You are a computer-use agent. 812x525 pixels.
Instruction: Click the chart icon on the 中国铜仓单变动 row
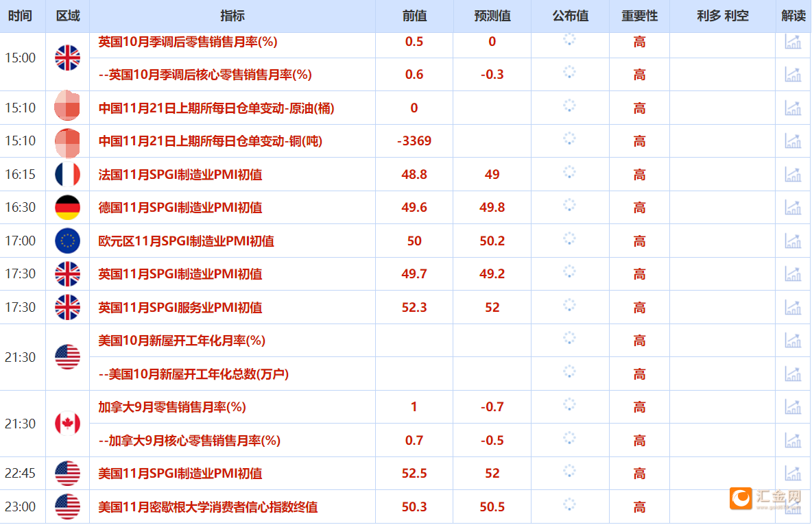pyautogui.click(x=793, y=141)
